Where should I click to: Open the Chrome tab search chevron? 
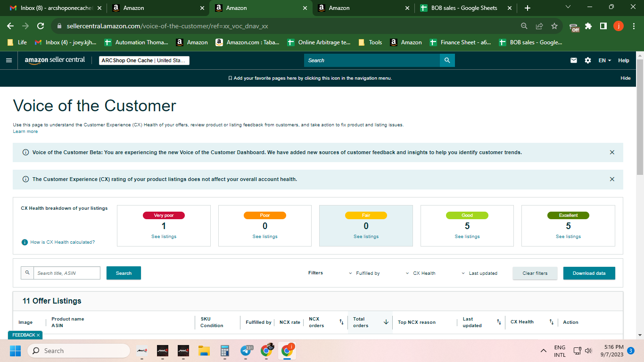(x=568, y=7)
